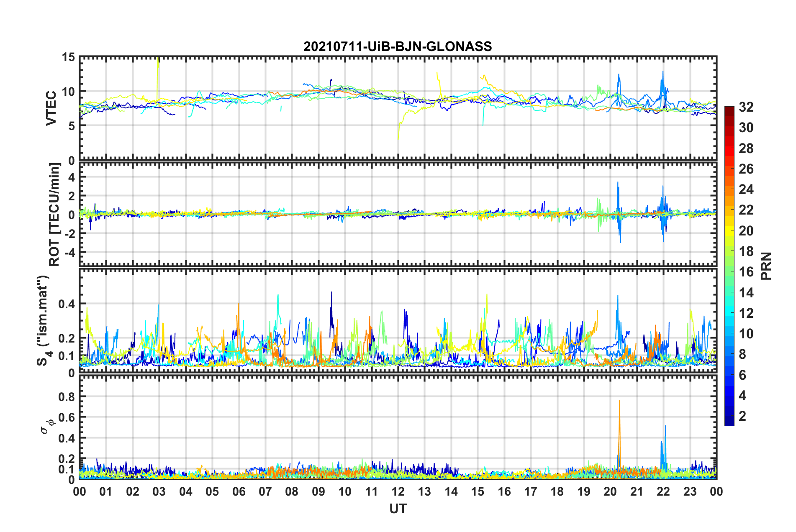
Task: Click colorbar tick label 18
Action: coord(746,251)
